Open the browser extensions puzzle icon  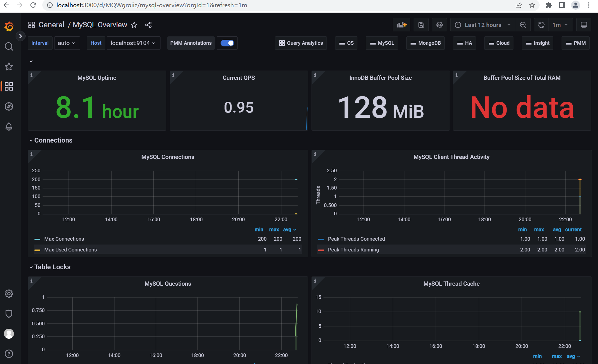548,5
